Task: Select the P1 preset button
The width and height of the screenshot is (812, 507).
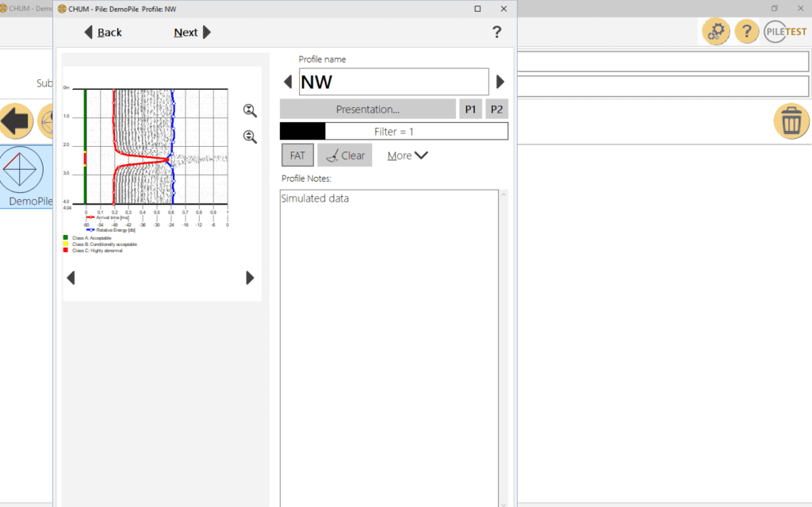Action: (x=469, y=109)
